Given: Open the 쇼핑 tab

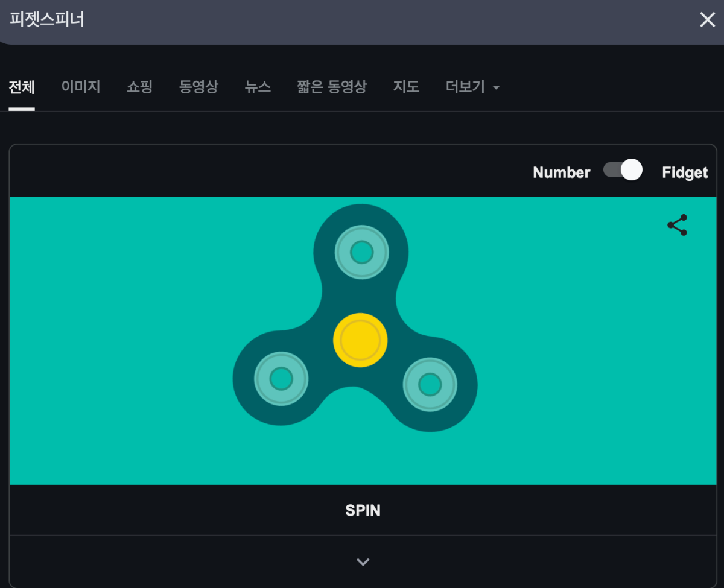Looking at the screenshot, I should tap(139, 87).
